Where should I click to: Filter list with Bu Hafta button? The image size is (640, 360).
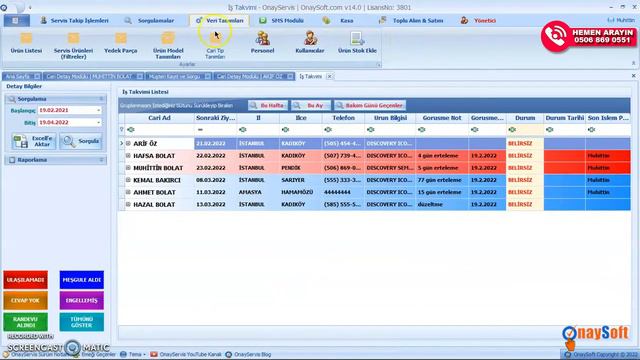[268, 105]
